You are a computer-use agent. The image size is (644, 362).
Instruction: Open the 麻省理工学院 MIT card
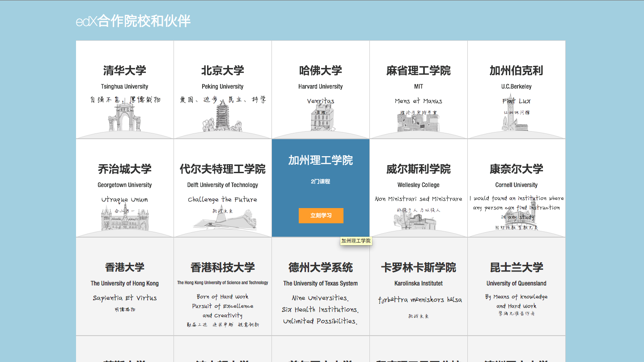(419, 89)
